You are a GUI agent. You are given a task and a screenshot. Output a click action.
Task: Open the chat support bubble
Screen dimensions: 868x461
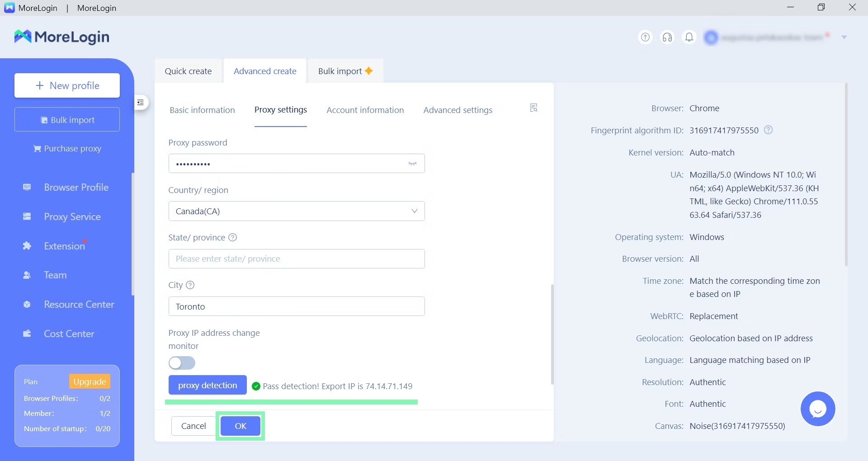(x=817, y=409)
